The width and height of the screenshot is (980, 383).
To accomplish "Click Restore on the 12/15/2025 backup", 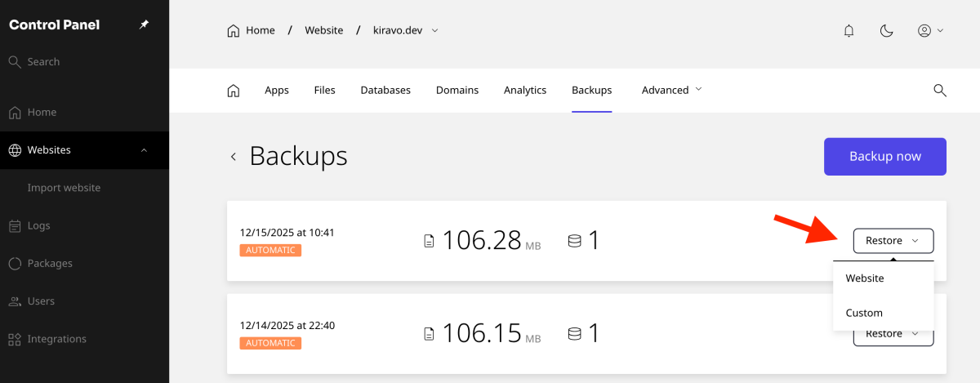I will 893,241.
